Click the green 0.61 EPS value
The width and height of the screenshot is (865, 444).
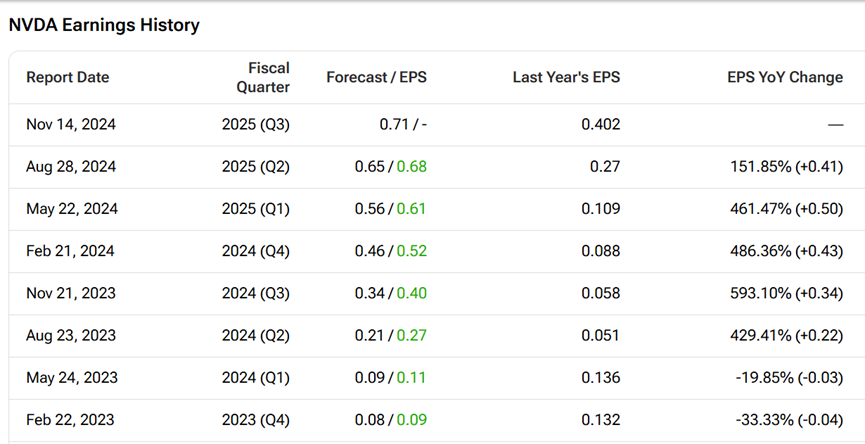pyautogui.click(x=411, y=209)
